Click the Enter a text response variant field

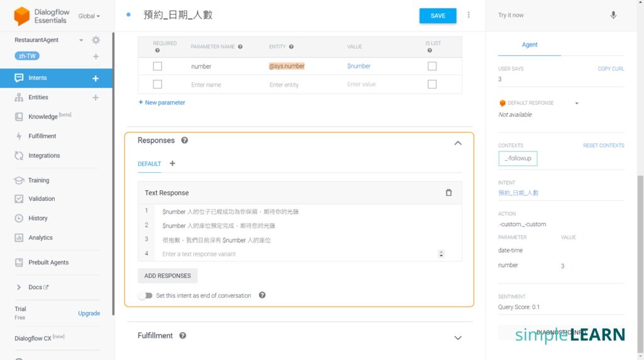point(296,254)
